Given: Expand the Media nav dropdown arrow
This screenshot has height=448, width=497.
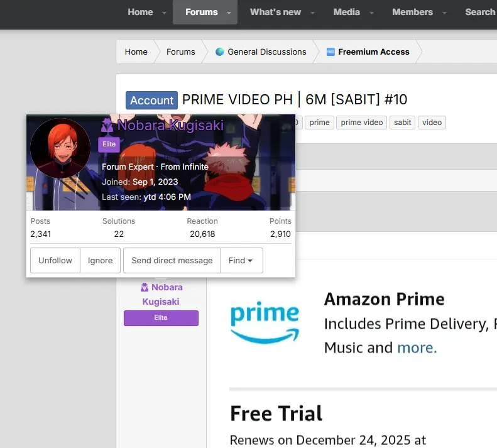Looking at the screenshot, I should [x=371, y=13].
